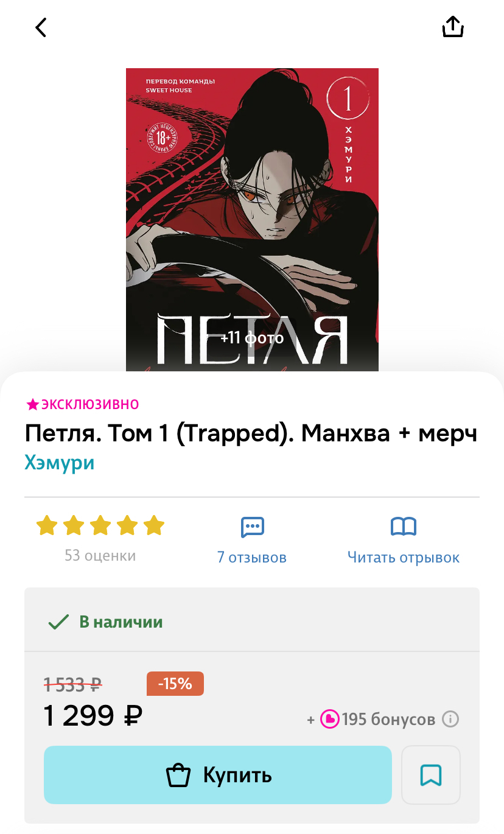This screenshot has width=504, height=834.
Task: Click the crossed-out 1 533 ₽ price
Action: (73, 685)
